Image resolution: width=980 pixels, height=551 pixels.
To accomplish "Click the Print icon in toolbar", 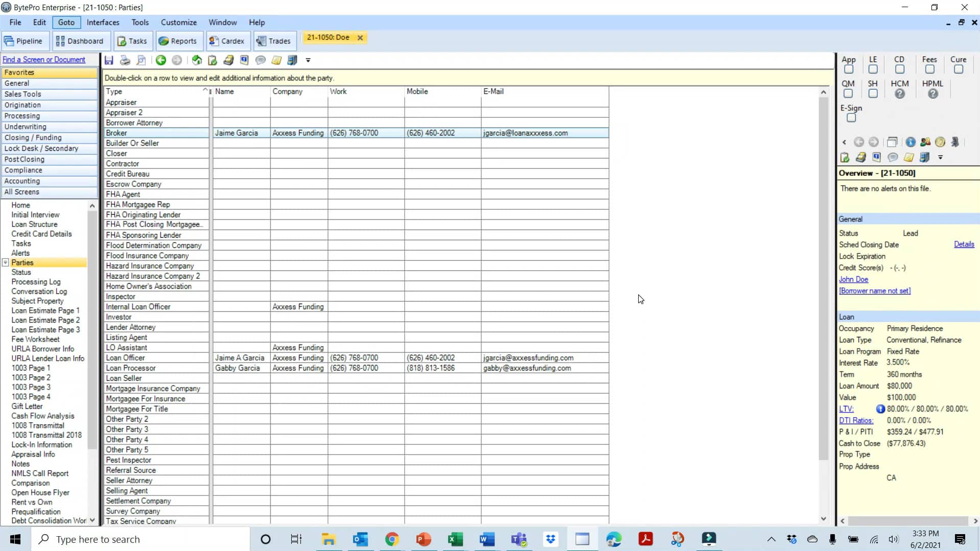I will [125, 60].
